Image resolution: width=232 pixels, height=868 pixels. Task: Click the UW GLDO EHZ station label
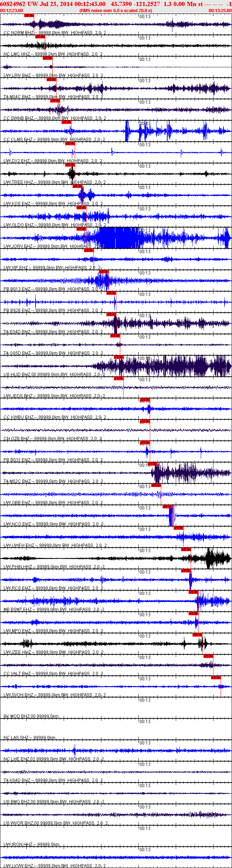[x=54, y=225]
